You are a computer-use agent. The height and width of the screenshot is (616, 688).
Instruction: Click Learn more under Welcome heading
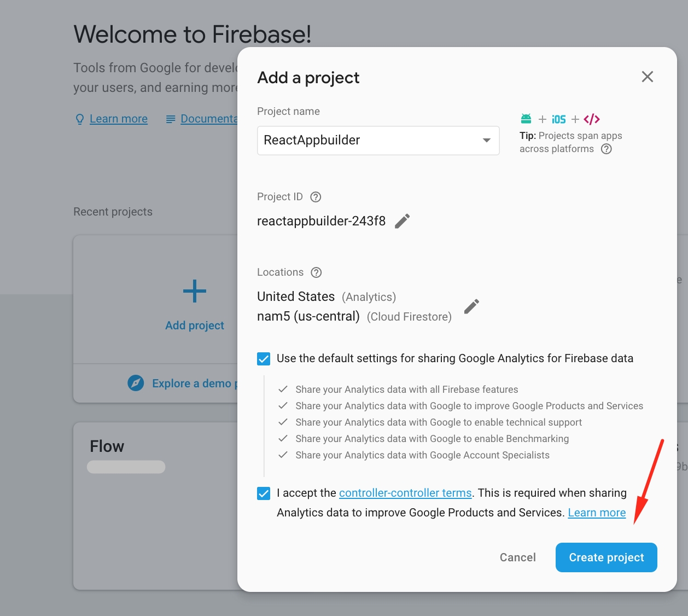119,119
